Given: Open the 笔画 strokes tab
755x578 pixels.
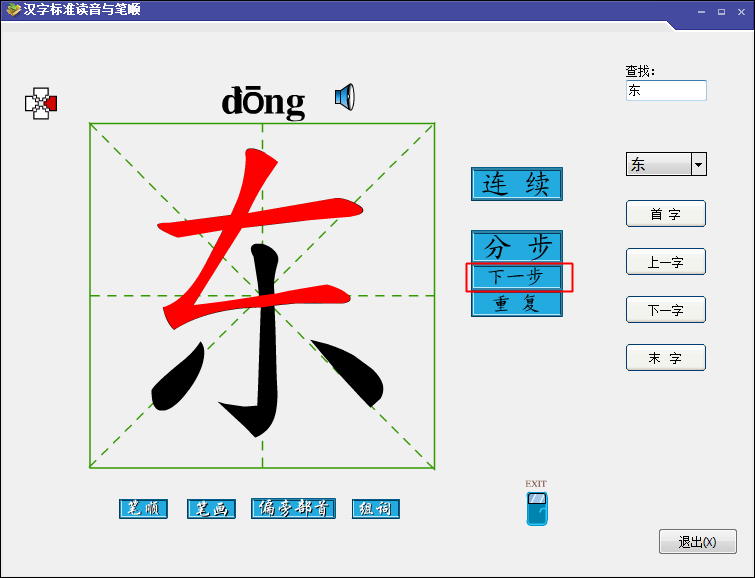Looking at the screenshot, I should click(x=211, y=509).
